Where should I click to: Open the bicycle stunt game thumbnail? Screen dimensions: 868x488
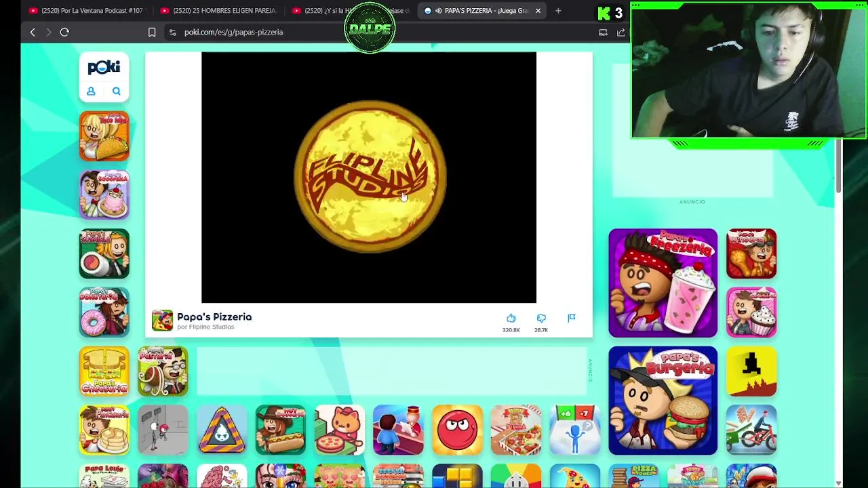click(x=751, y=430)
